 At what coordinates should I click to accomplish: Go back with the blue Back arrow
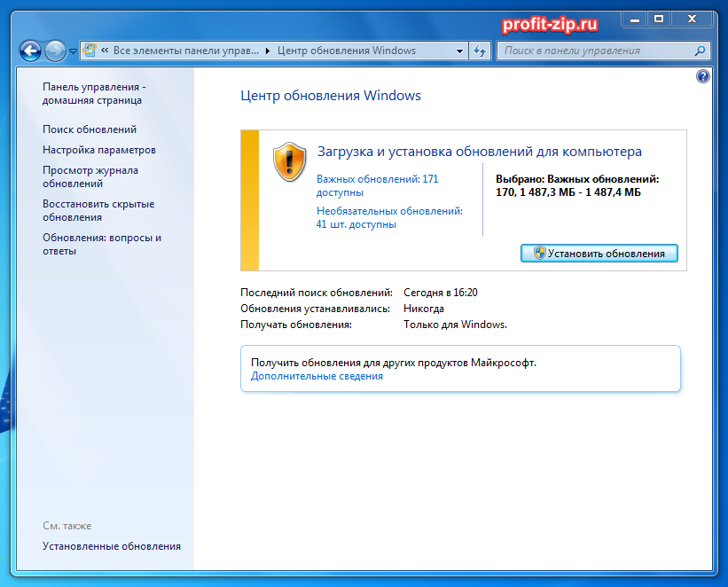tap(31, 51)
